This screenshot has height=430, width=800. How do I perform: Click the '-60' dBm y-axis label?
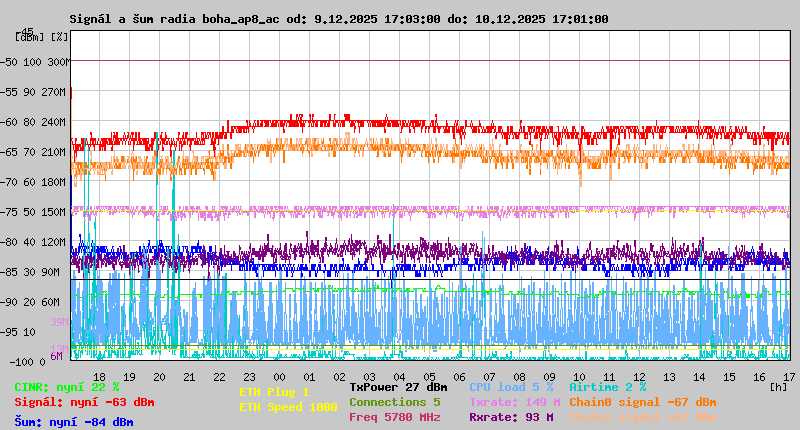point(9,122)
